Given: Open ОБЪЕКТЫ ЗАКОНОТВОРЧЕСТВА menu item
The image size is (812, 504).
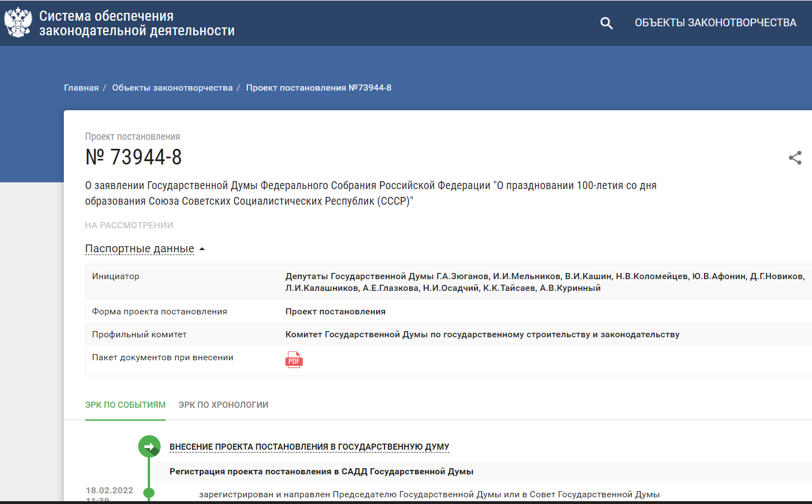Looking at the screenshot, I should pyautogui.click(x=715, y=23).
